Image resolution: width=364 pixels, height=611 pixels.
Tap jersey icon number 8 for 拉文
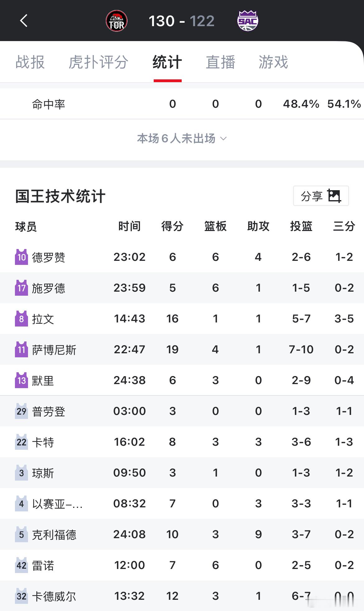click(x=21, y=319)
